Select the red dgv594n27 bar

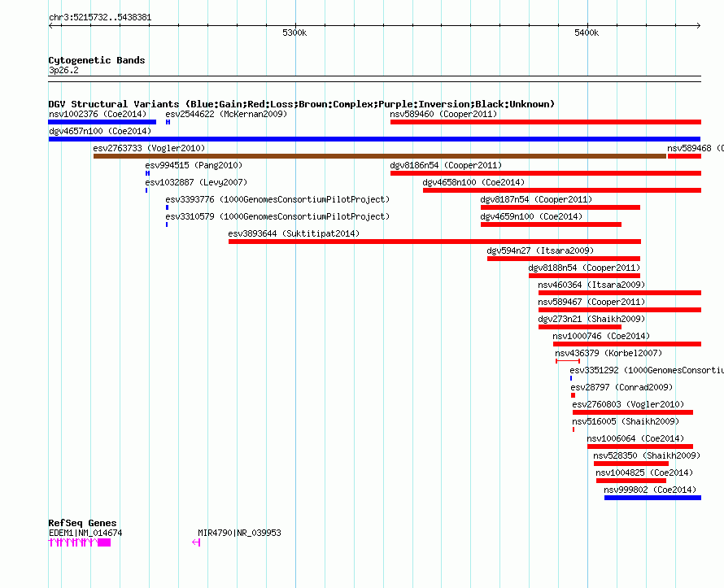pyautogui.click(x=564, y=259)
